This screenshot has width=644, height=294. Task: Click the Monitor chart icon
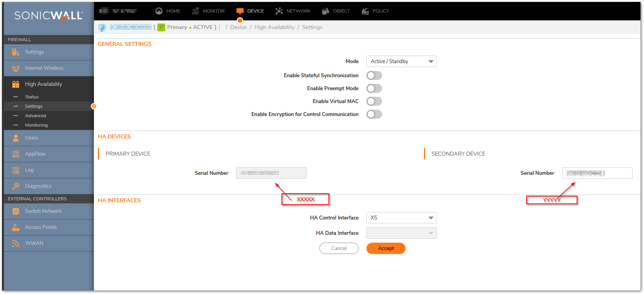click(x=195, y=11)
